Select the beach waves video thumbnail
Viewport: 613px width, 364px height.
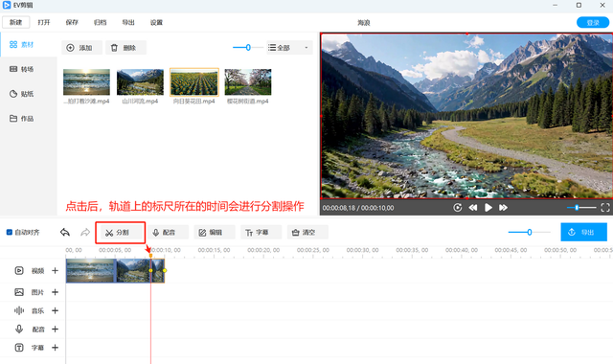point(86,82)
